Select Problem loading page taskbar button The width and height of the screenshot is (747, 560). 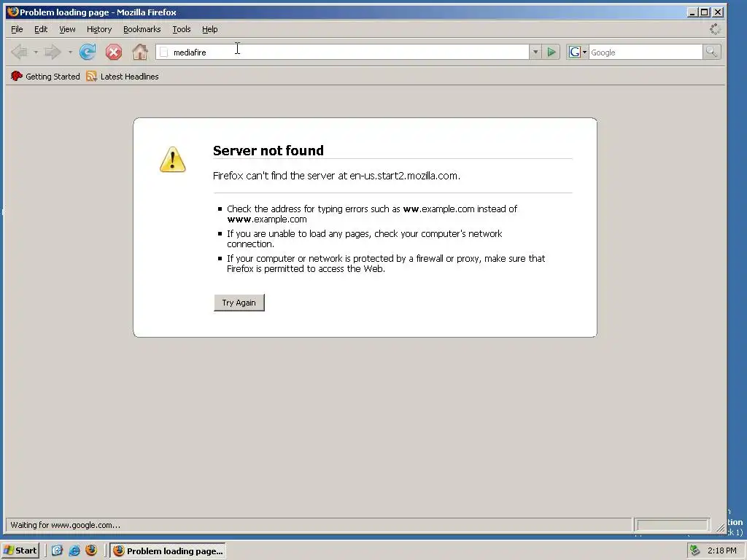pos(168,551)
